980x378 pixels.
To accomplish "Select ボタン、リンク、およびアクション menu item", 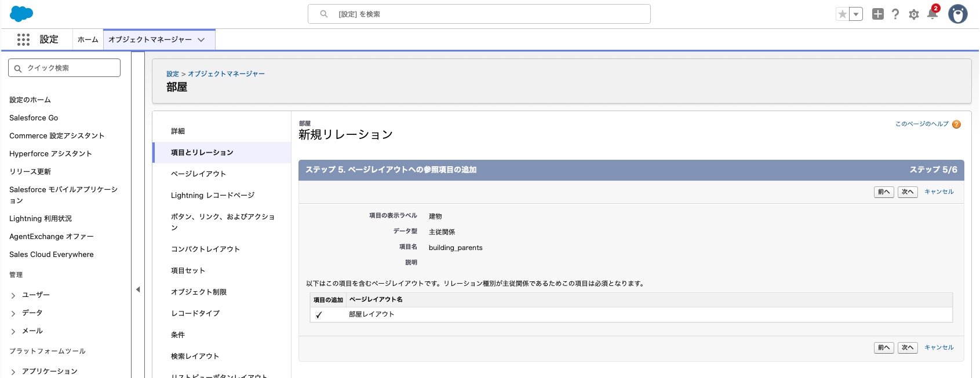I will coord(222,222).
